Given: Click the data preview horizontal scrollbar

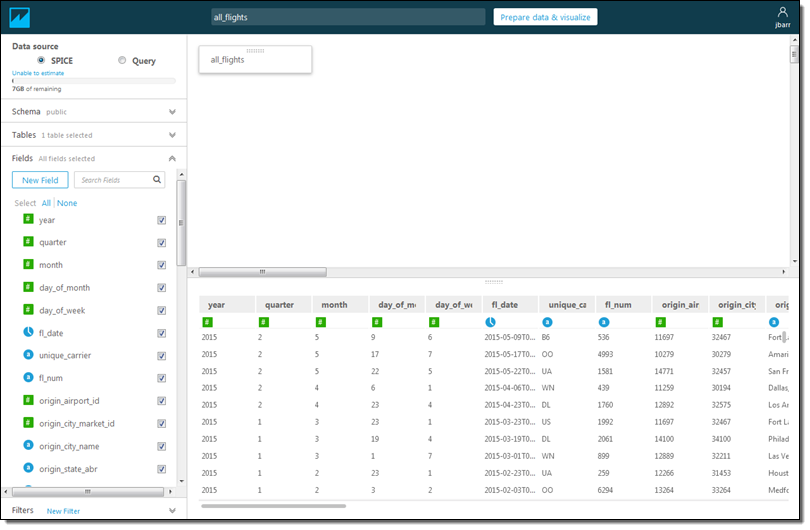Looking at the screenshot, I should point(273,506).
